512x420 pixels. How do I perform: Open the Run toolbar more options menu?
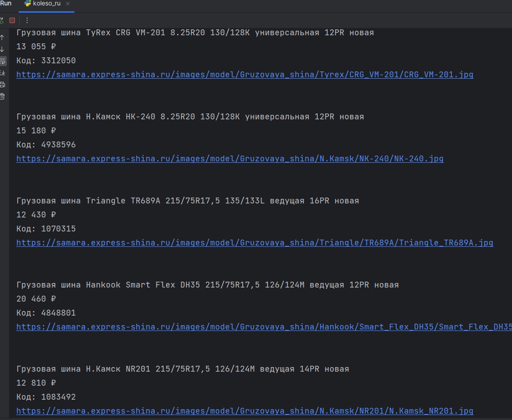click(27, 20)
